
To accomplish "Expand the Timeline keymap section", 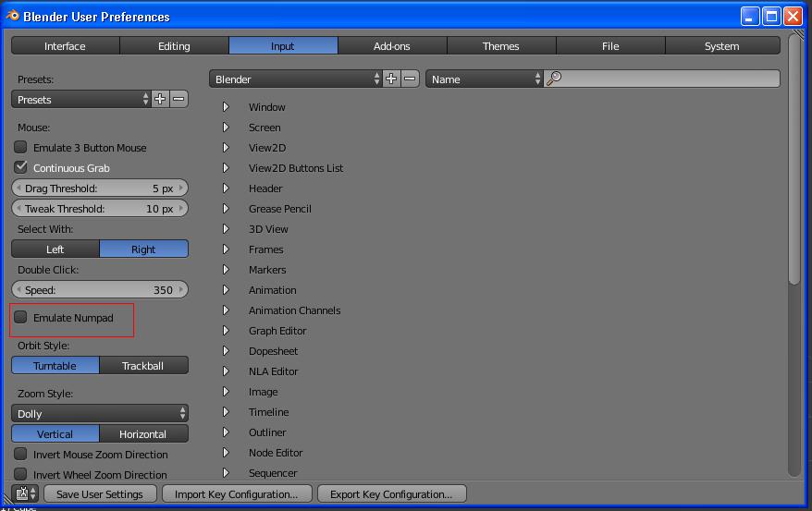I will [226, 412].
